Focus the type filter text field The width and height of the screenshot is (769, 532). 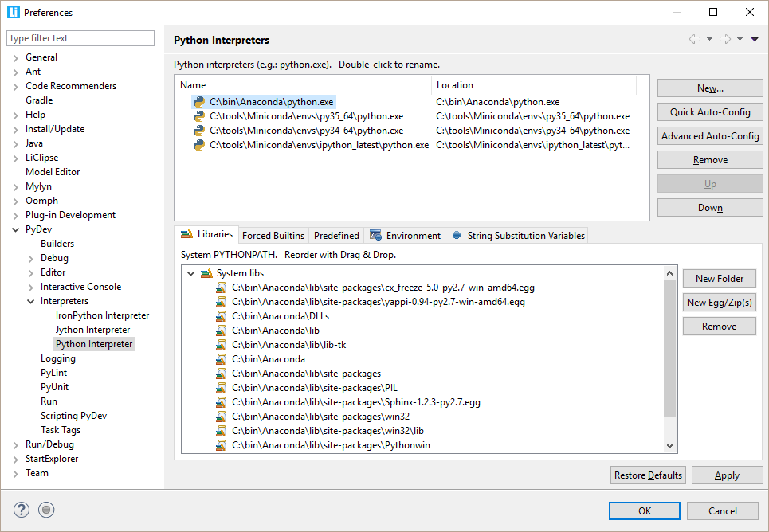[80, 38]
